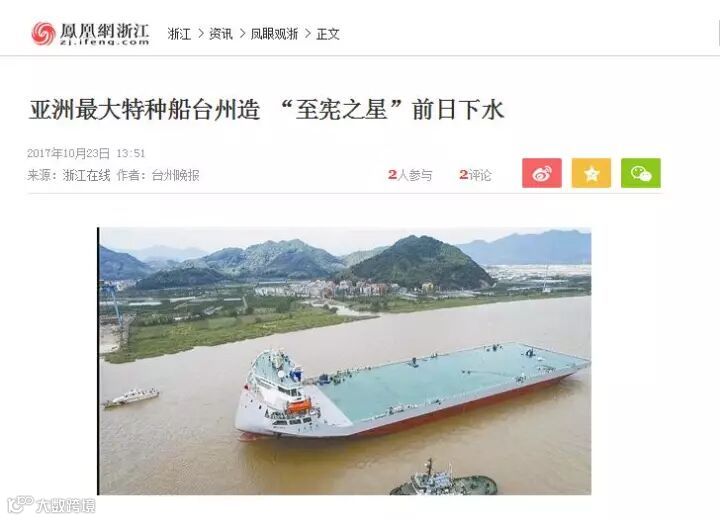Click the yellow star favorite button

pyautogui.click(x=591, y=173)
